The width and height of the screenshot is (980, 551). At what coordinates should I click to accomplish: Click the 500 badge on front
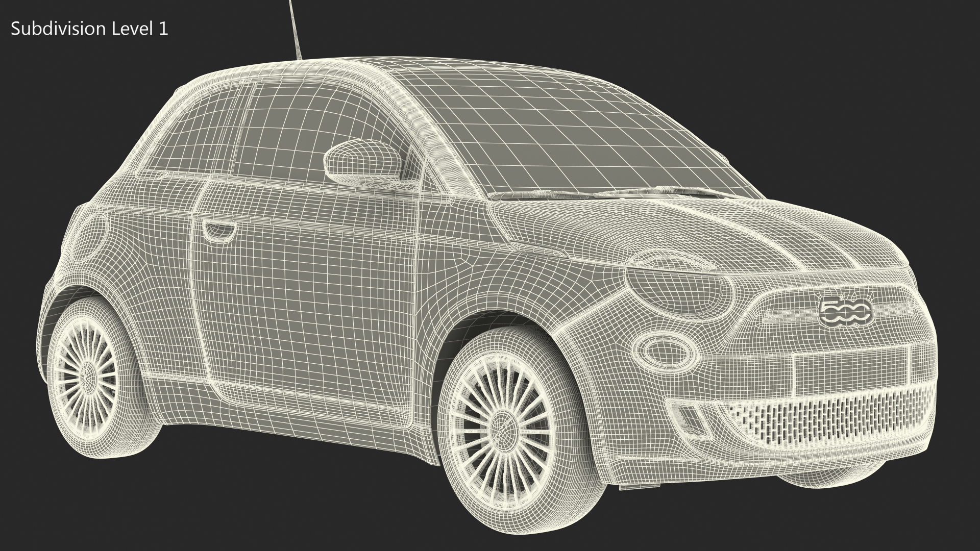click(845, 311)
